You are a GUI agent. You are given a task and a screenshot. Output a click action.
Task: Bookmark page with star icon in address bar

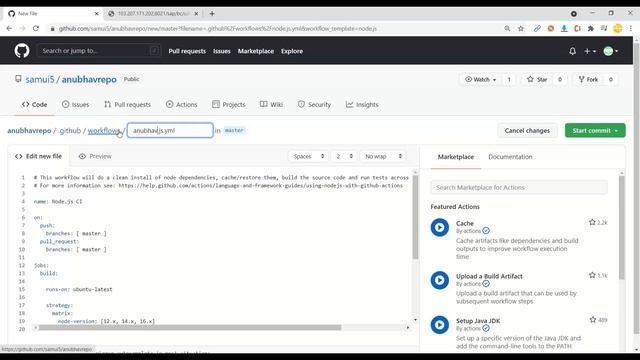521,28
